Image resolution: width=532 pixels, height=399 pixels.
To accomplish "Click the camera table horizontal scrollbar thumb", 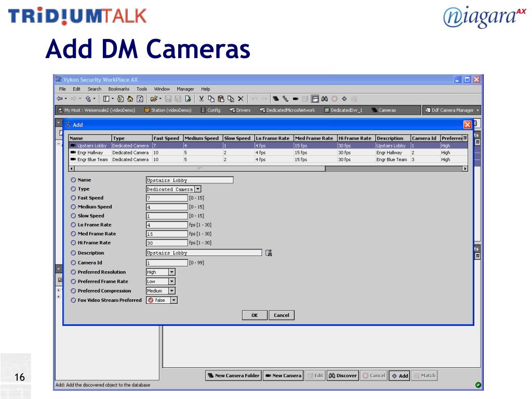I will coord(200,169).
